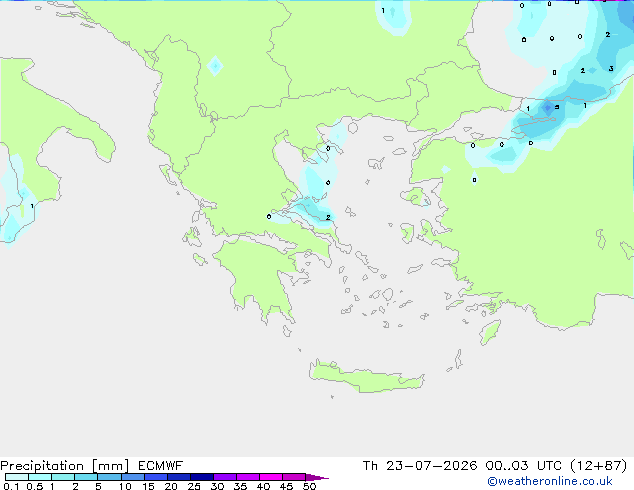The width and height of the screenshot is (634, 490).
Task: Click the legend label '25'
Action: click(194, 486)
